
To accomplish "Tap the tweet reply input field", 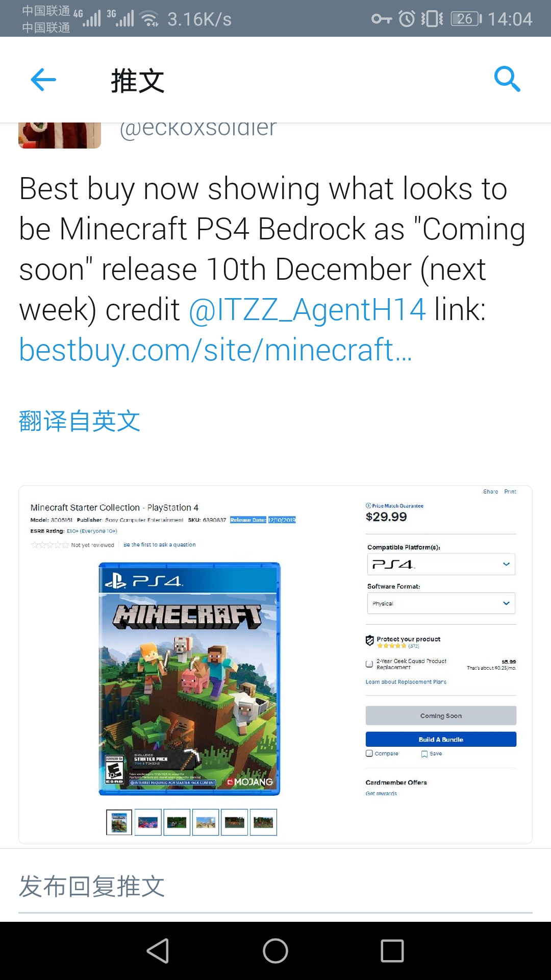I will 275,887.
